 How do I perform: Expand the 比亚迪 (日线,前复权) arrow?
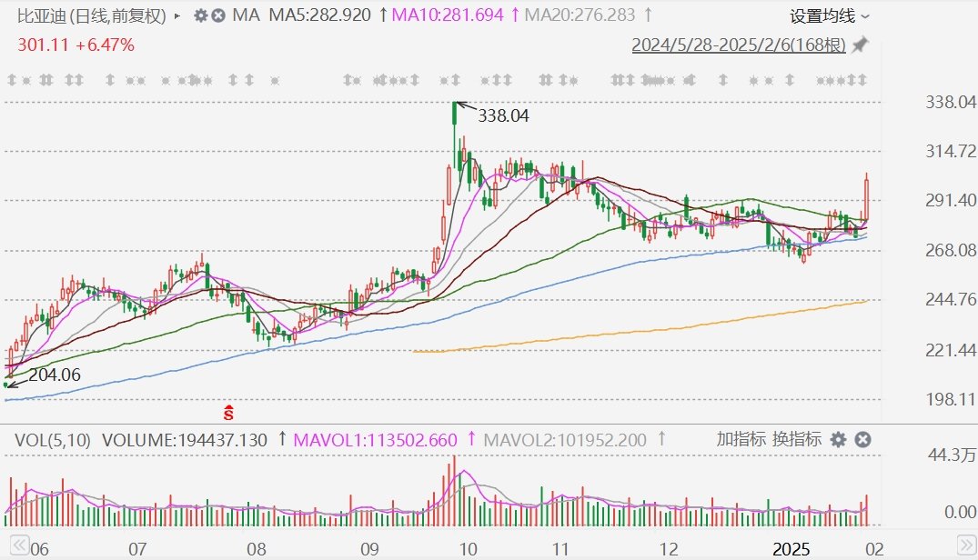point(176,15)
